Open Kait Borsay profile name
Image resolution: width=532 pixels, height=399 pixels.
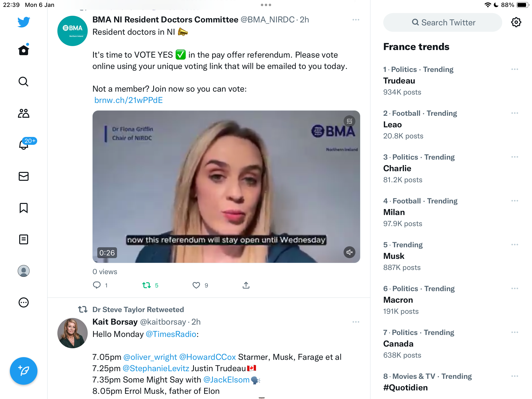coord(115,322)
